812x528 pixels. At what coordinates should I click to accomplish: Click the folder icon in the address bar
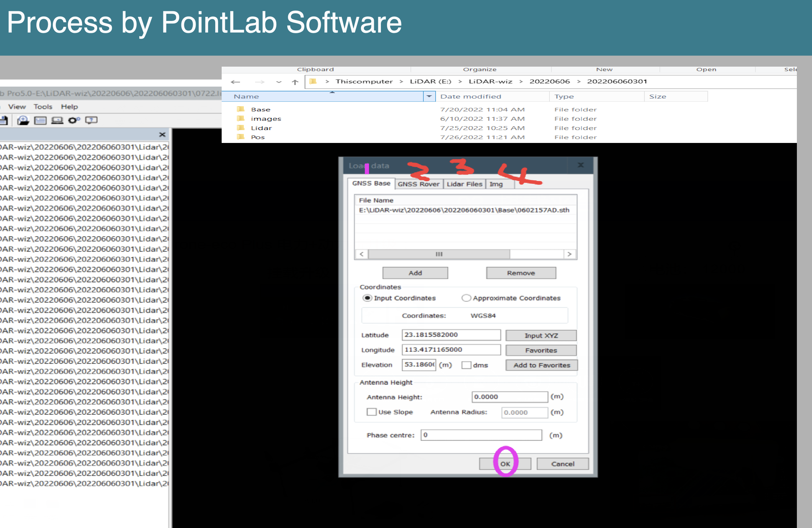pos(313,81)
